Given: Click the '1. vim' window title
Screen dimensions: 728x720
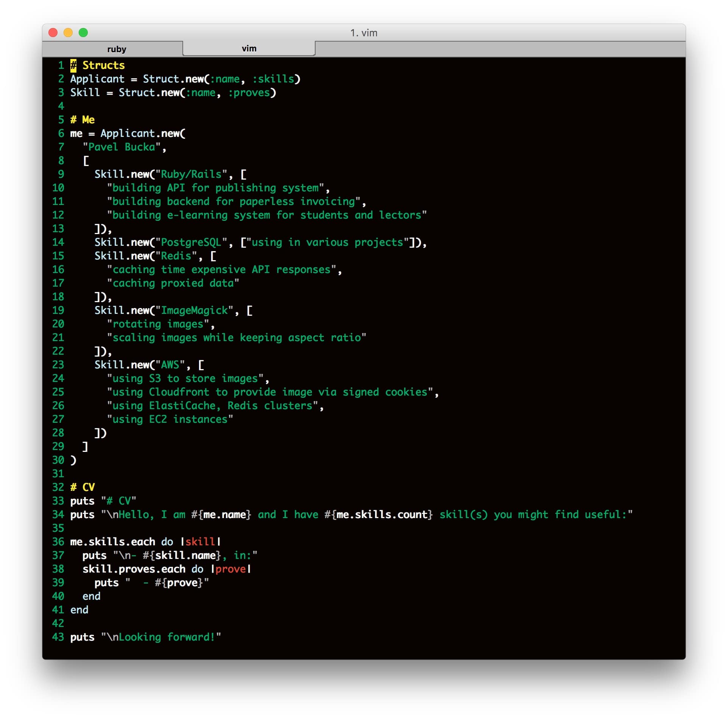Looking at the screenshot, I should pos(364,33).
